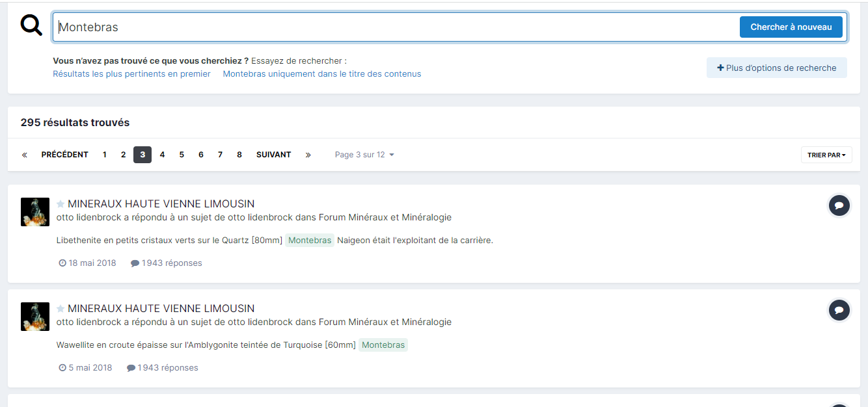Expand the 'Page 3 sur 12' dropdown
Viewport: 868px width, 407px height.
tap(364, 155)
